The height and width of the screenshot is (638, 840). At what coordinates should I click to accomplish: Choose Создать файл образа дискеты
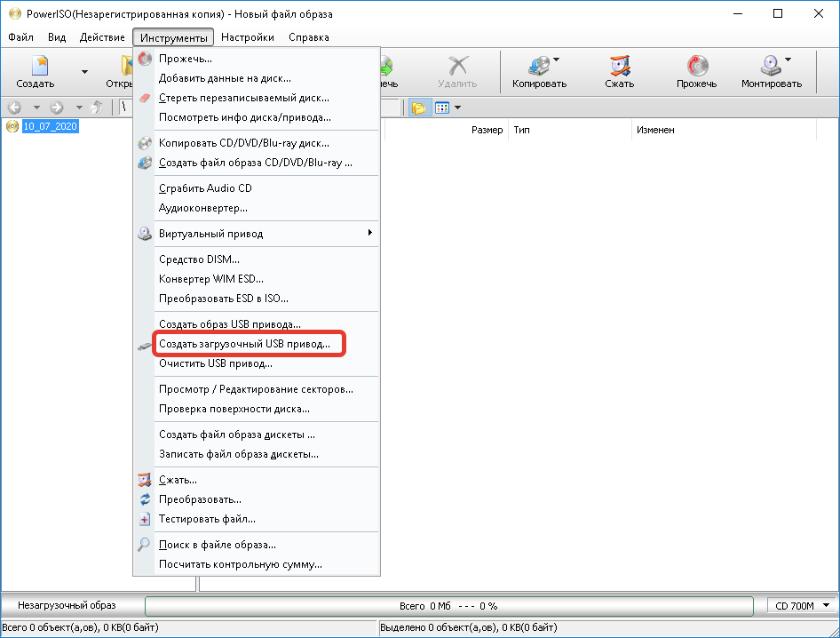tap(257, 435)
